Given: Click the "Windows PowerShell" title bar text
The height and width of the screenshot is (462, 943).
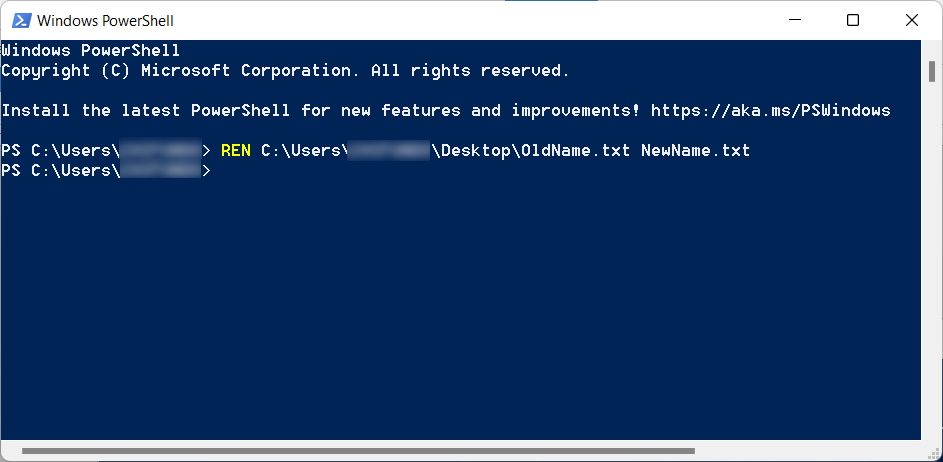Looking at the screenshot, I should 105,20.
